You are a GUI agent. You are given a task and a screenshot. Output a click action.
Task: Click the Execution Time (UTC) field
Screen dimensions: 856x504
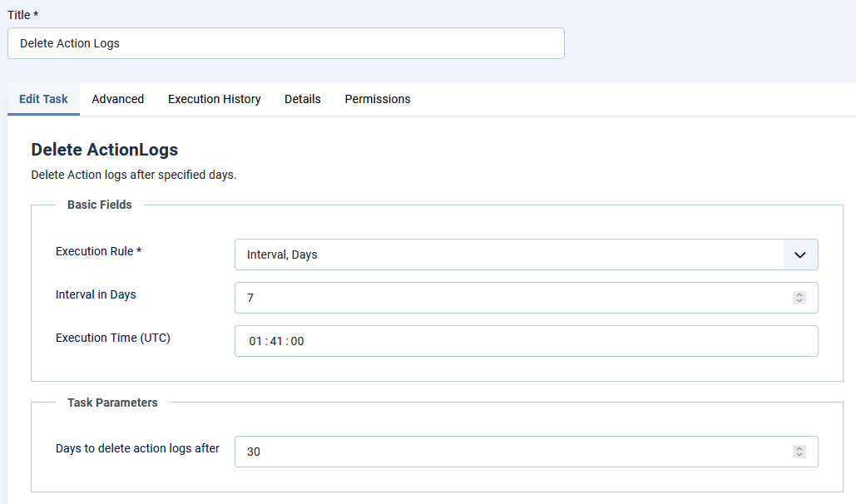click(x=527, y=341)
